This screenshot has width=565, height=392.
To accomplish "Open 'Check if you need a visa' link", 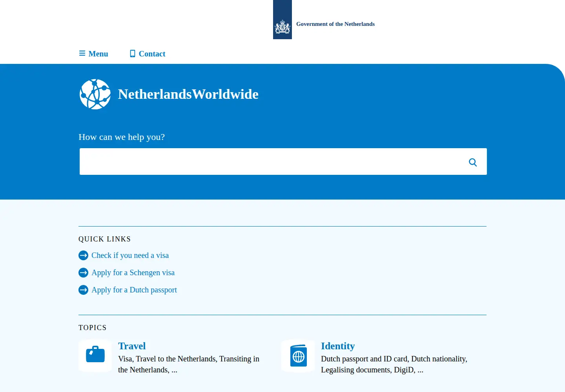I will click(130, 256).
